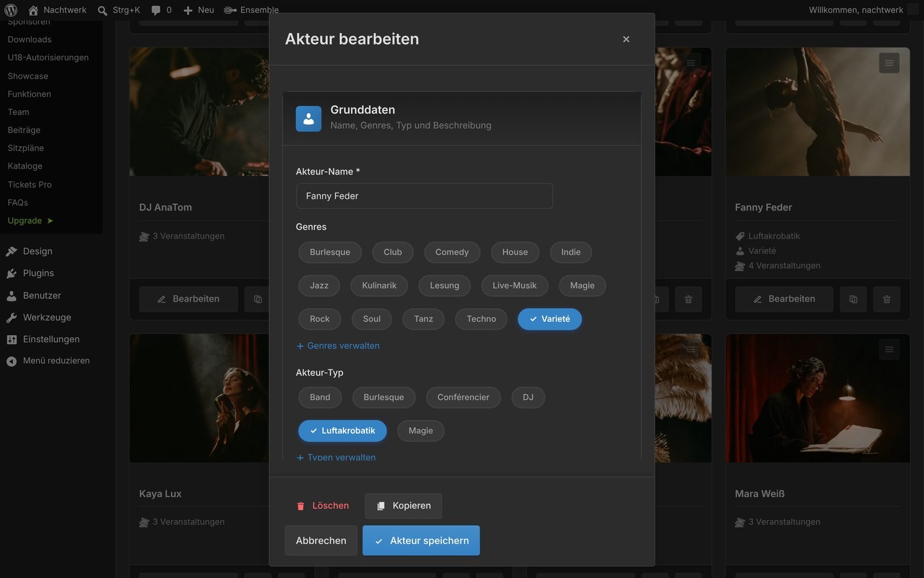Click Bearbeiten on DJ AnaTom card
The height and width of the screenshot is (578, 924).
188,299
